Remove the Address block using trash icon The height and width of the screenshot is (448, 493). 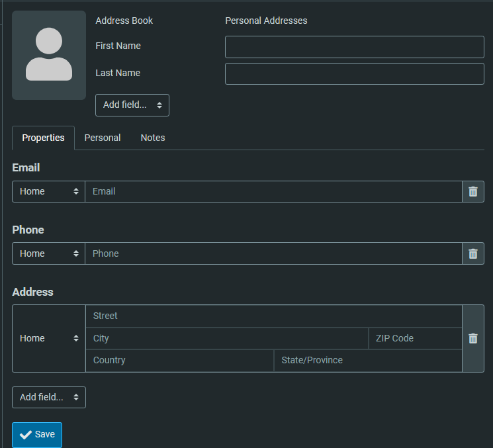point(472,338)
